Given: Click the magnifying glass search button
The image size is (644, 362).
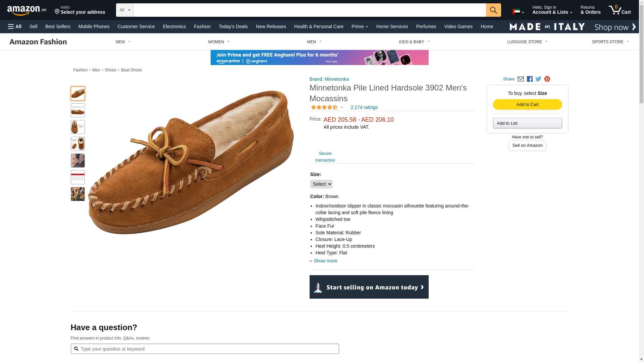Looking at the screenshot, I should (x=493, y=10).
